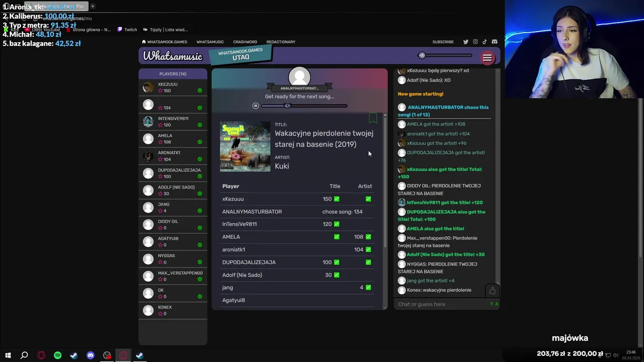Open Windows search in taskbar

(24, 355)
